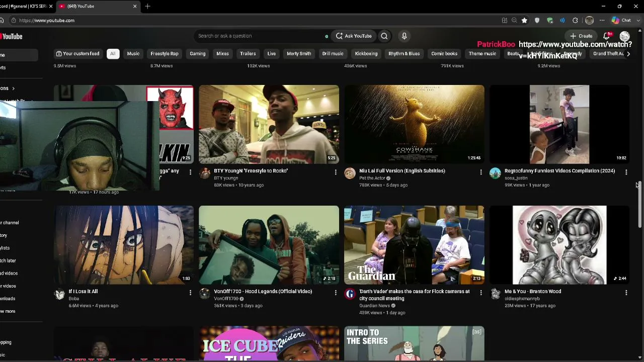Click Ask YouTube button
Screen dimensions: 644x362
point(354,36)
